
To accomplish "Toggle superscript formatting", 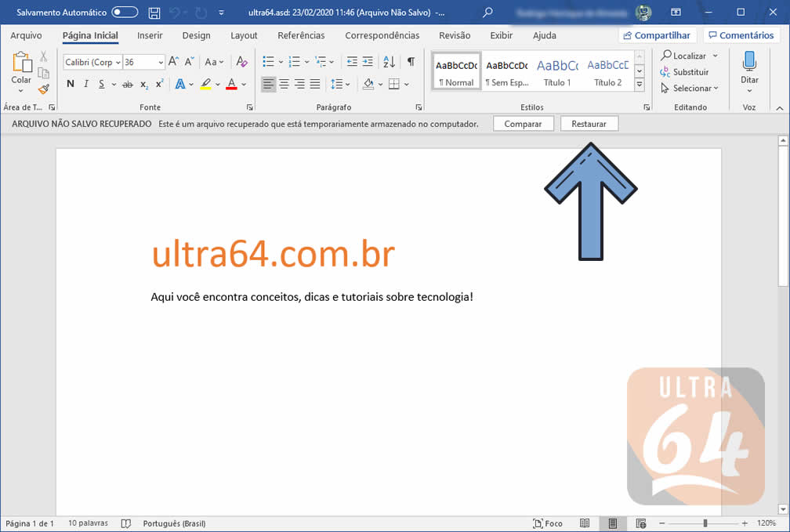I will pyautogui.click(x=160, y=84).
